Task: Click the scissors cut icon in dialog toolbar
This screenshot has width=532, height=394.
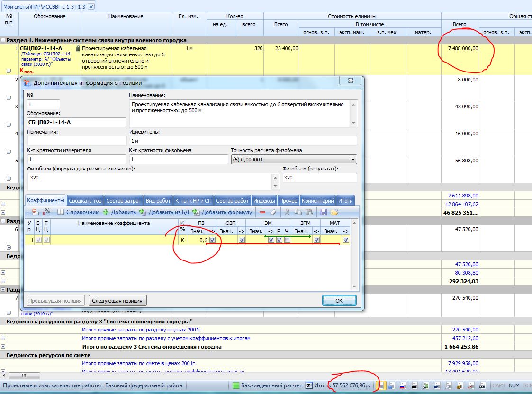Action: coord(288,212)
